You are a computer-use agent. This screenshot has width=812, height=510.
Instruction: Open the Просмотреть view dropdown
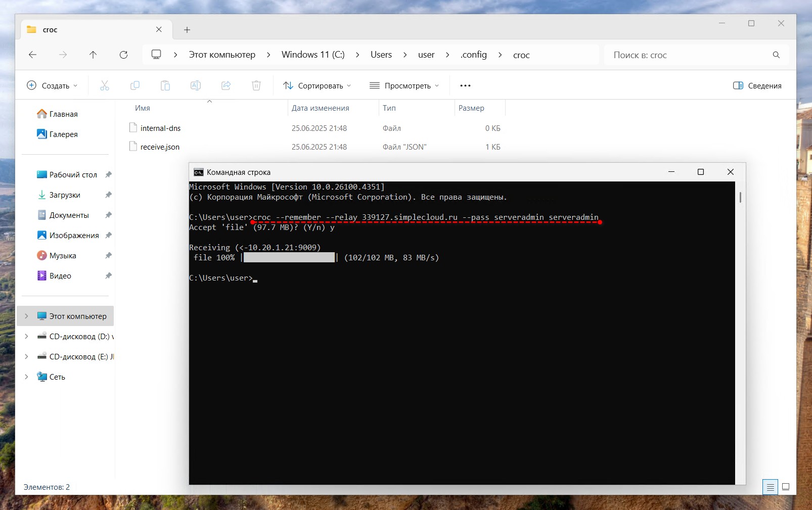(404, 85)
